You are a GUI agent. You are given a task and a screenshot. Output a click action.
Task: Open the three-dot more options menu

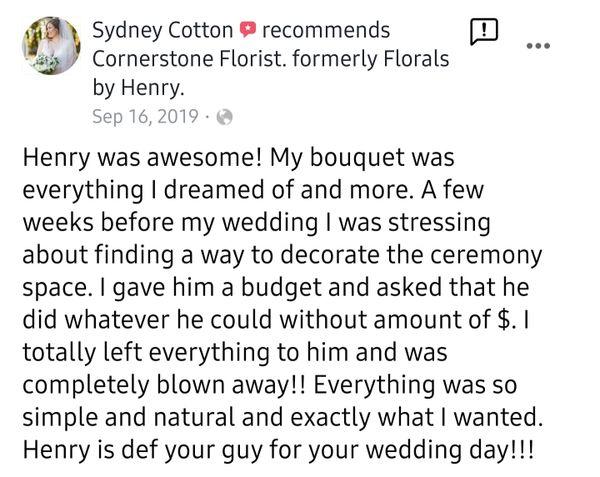538,46
